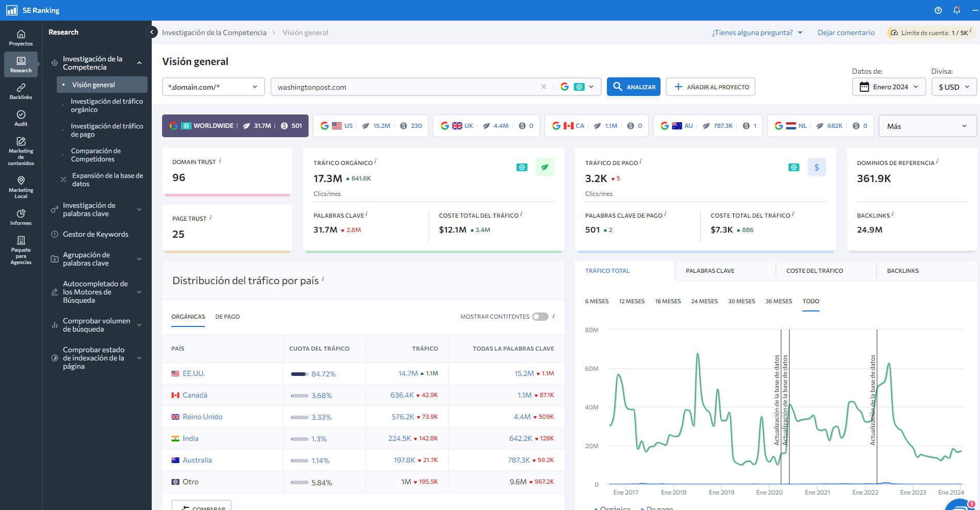Open the Informes sidebar icon
This screenshot has height=510, width=980.
pyautogui.click(x=21, y=217)
